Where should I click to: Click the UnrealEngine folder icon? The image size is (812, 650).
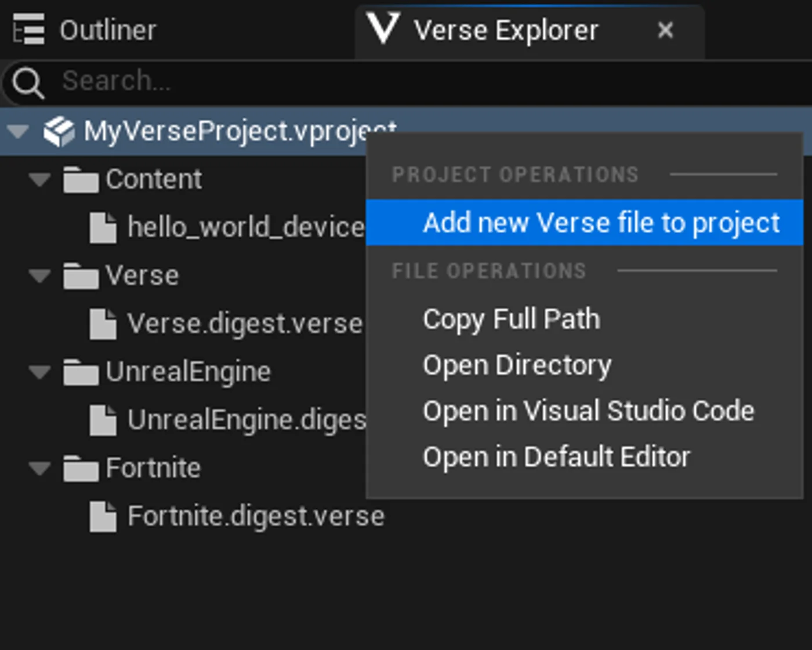click(81, 372)
